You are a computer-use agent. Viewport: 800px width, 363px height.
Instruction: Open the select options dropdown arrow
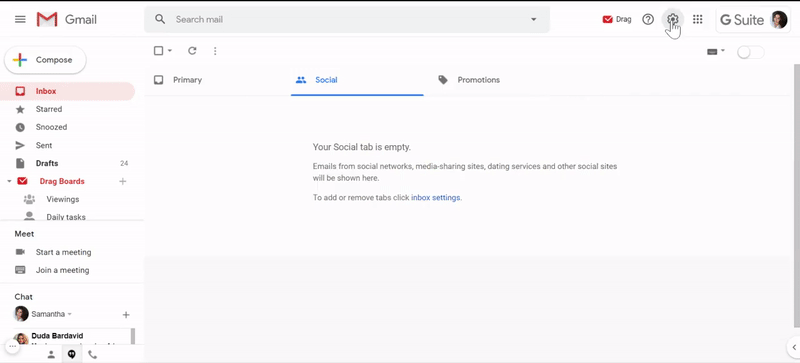point(170,51)
